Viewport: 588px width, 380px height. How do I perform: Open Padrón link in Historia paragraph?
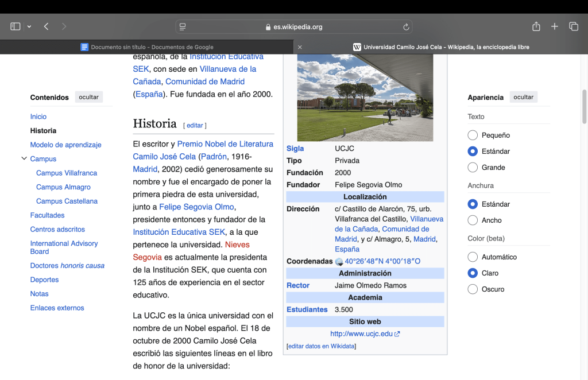tap(214, 157)
